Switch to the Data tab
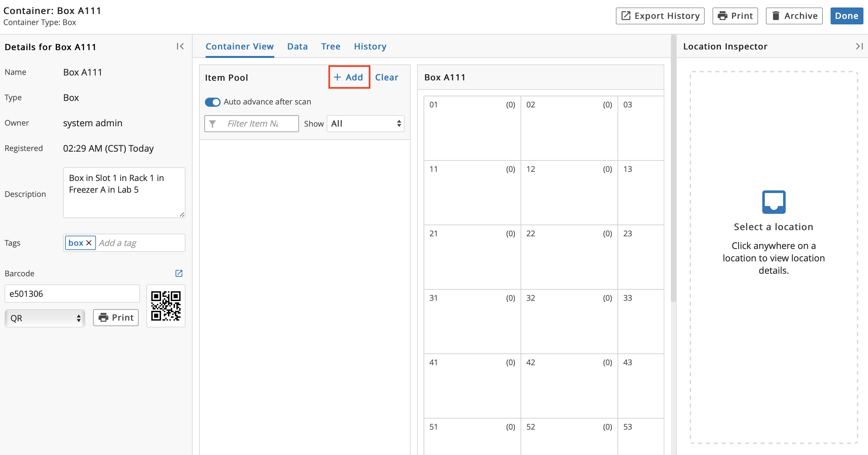The height and width of the screenshot is (455, 868). click(x=297, y=46)
